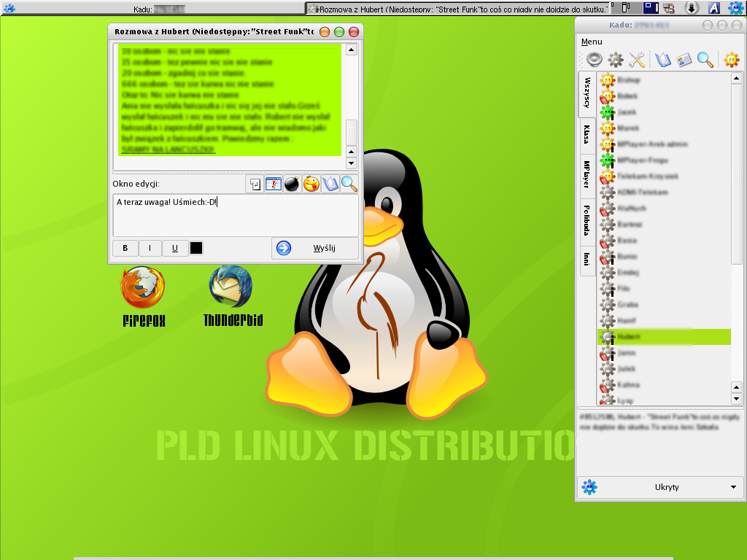Click the round download arrow icon in top panel
The width and height of the screenshot is (747, 560).
coord(692,7)
